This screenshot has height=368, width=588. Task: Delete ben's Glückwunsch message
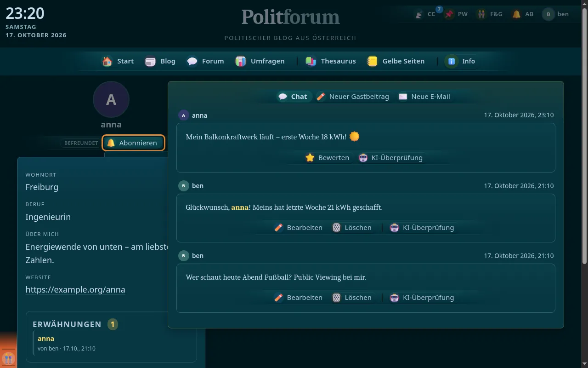point(352,228)
